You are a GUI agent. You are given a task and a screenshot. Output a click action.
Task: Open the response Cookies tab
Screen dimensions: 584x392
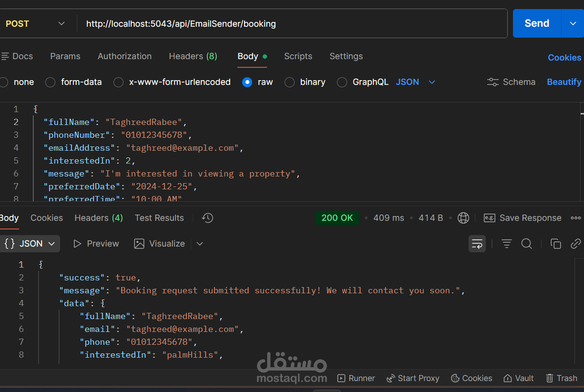pyautogui.click(x=47, y=218)
